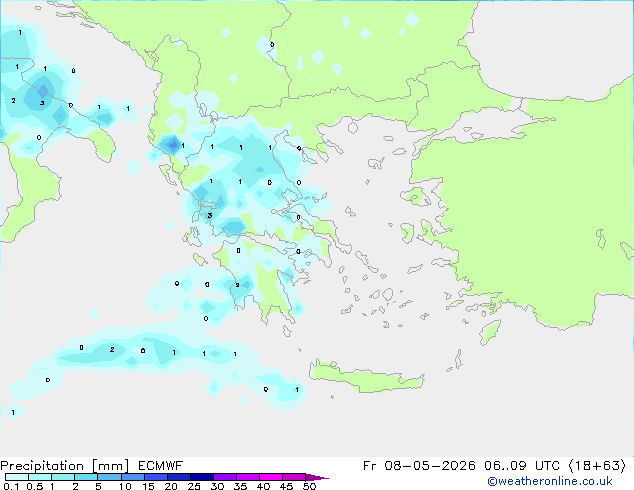Pick the magenta swatch between 40 and 45

271,477
